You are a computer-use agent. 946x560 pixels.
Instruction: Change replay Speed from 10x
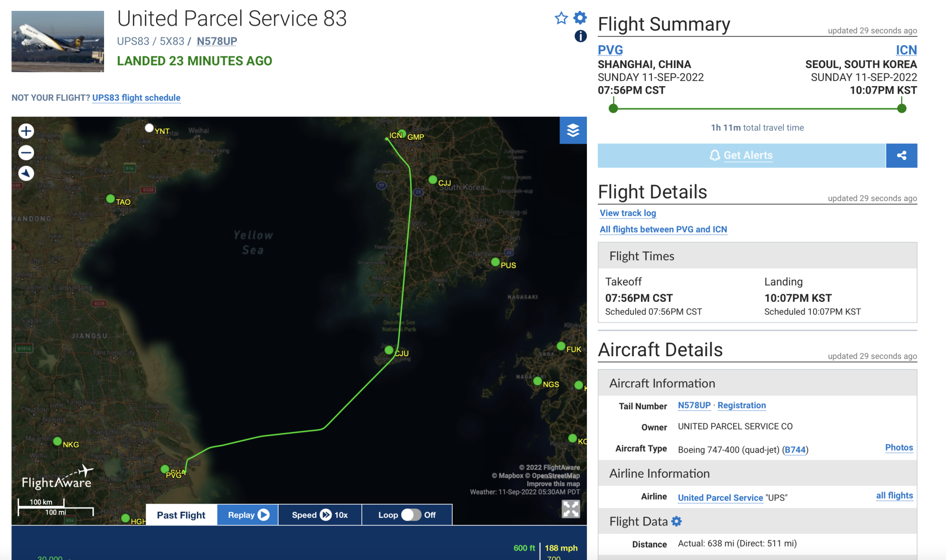click(320, 515)
